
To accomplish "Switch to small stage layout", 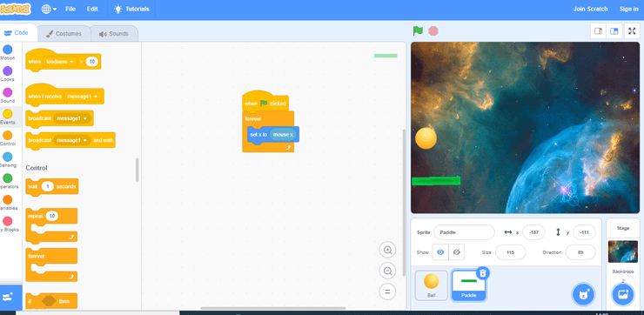I will pos(599,31).
